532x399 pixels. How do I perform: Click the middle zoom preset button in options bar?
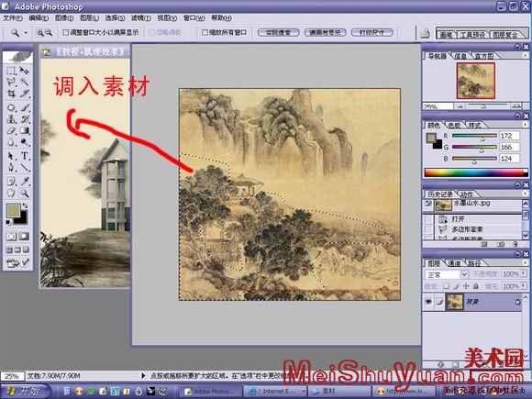click(325, 33)
